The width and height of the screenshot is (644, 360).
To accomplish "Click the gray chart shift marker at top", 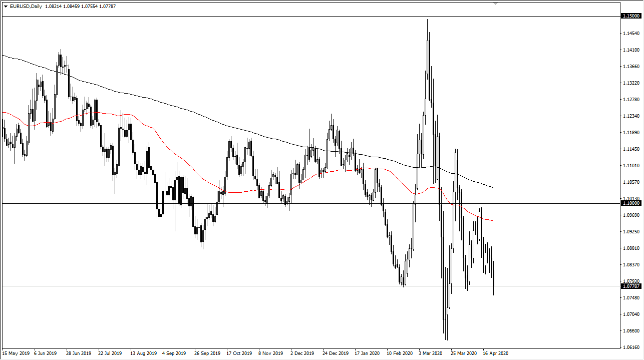I will pos(496,4).
